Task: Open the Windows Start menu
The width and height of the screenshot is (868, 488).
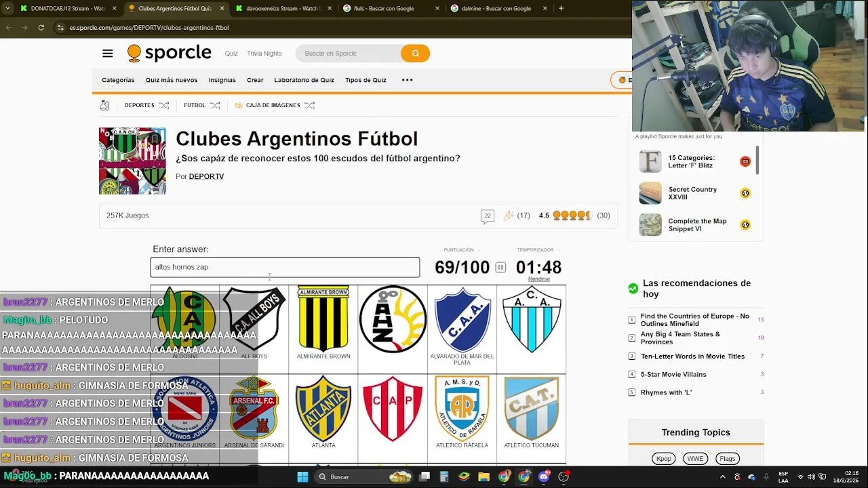Action: [x=302, y=476]
